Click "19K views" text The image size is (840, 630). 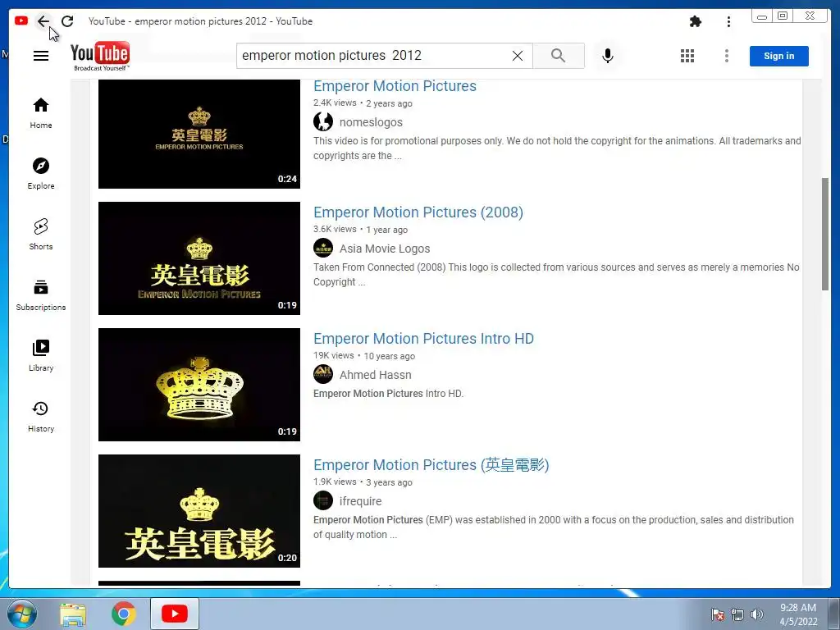pyautogui.click(x=334, y=356)
